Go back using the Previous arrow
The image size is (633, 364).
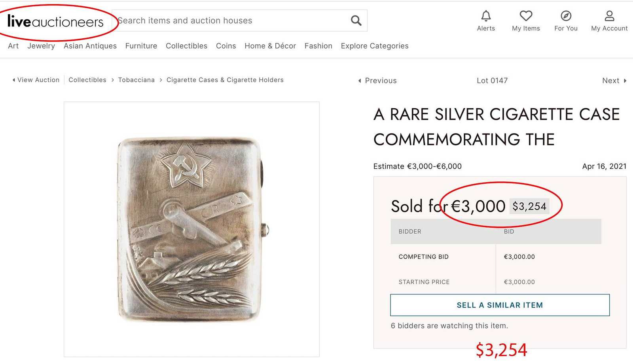tap(377, 80)
